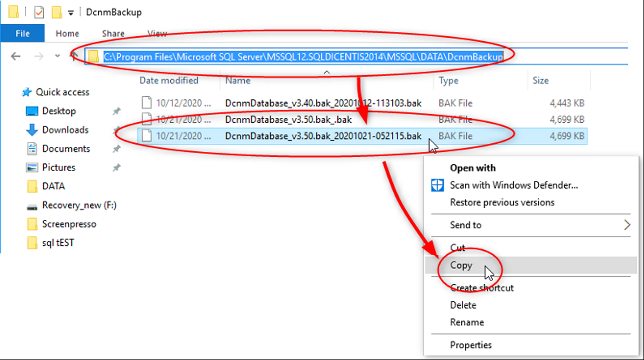Open Pictures in navigation pane
The height and width of the screenshot is (360, 644).
[x=59, y=168]
